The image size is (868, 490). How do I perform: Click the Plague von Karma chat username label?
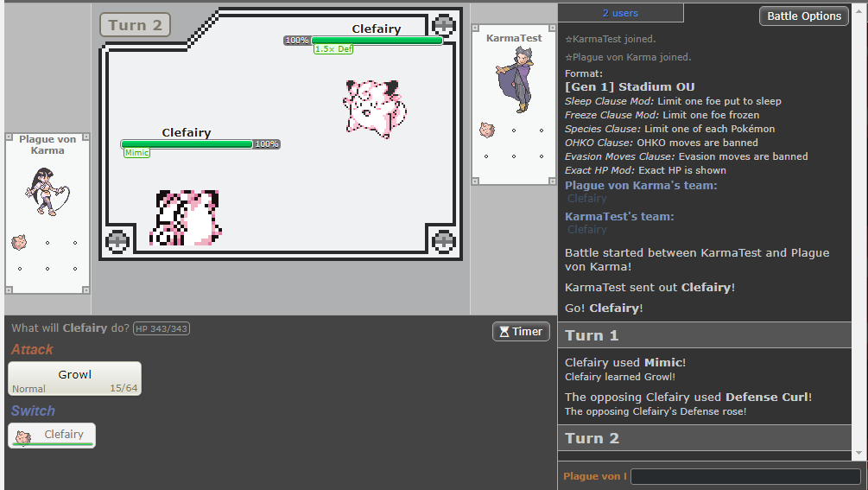(x=594, y=476)
